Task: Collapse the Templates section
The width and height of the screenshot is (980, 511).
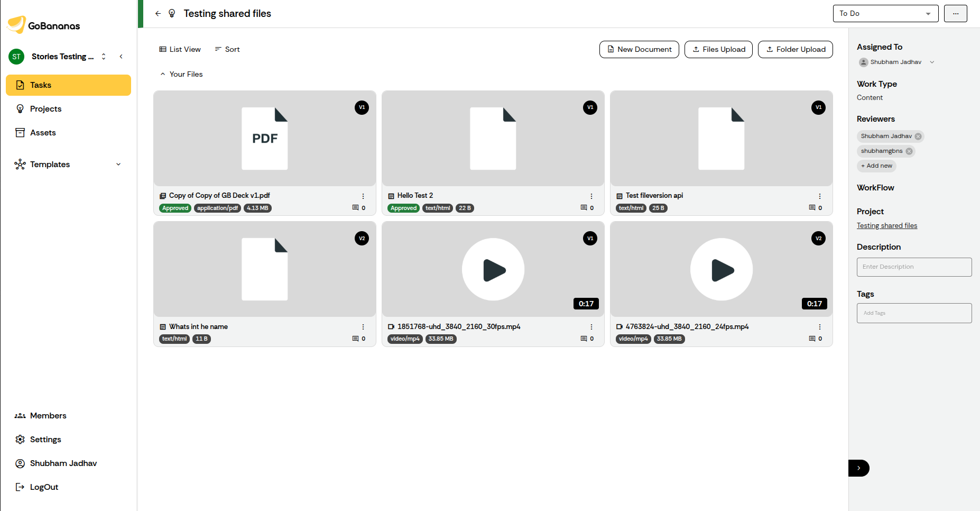Action: pos(118,164)
